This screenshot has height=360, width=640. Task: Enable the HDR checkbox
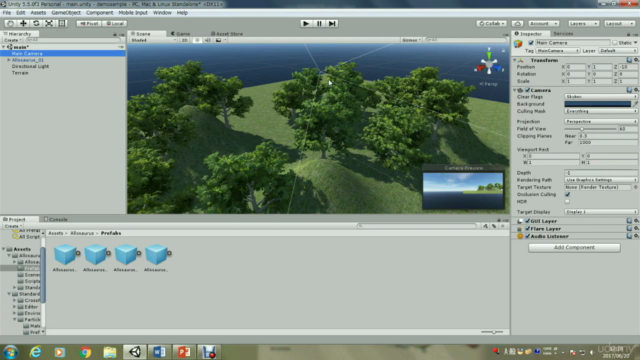[x=567, y=202]
